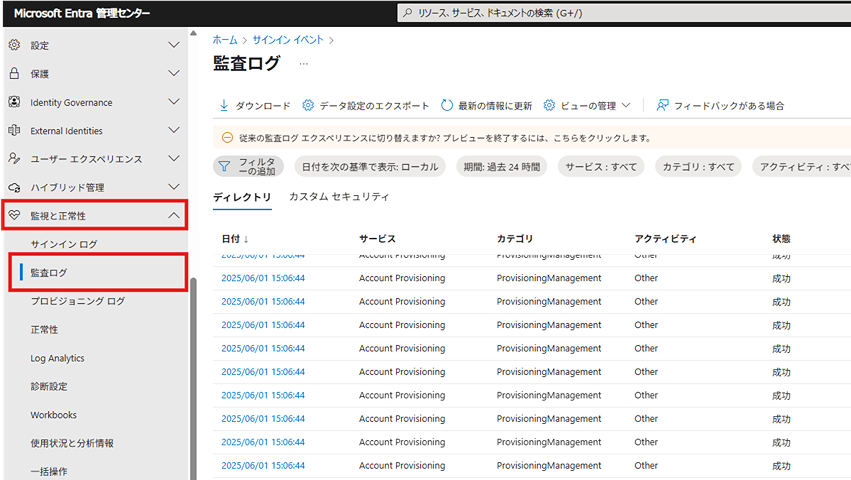Screen dimensions: 851x480
Task: Click the ダウンロード button
Action: coord(255,105)
